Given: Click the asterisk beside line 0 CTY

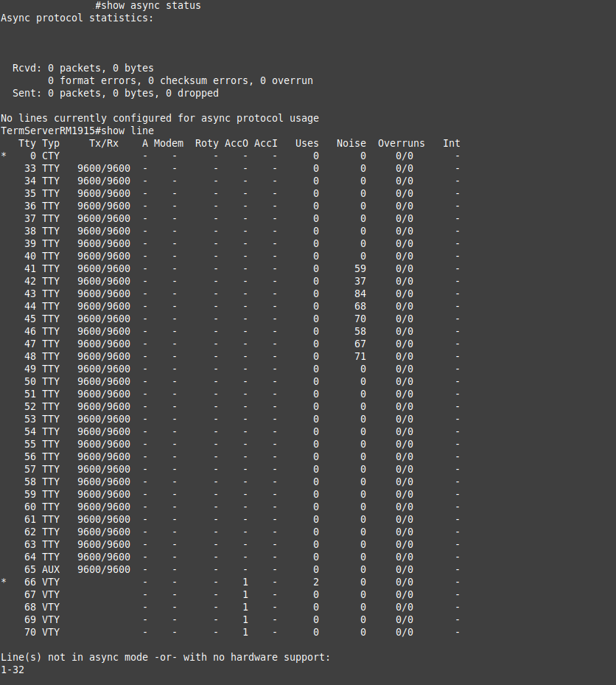Looking at the screenshot, I should pyautogui.click(x=4, y=155).
